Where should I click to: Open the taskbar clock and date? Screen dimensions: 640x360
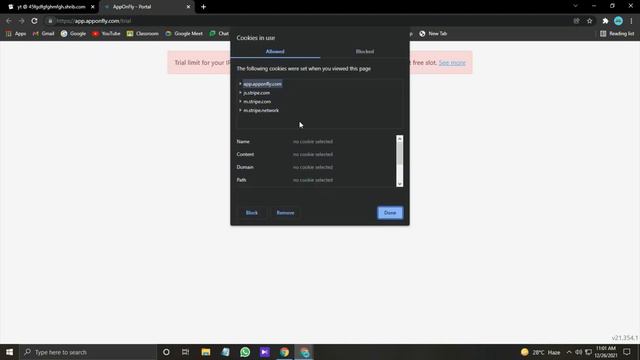[x=606, y=352]
